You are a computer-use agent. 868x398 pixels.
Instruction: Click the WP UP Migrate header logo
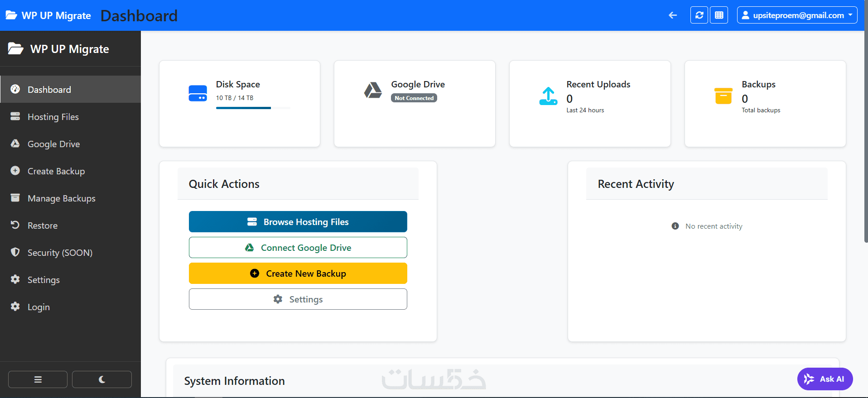tap(48, 15)
